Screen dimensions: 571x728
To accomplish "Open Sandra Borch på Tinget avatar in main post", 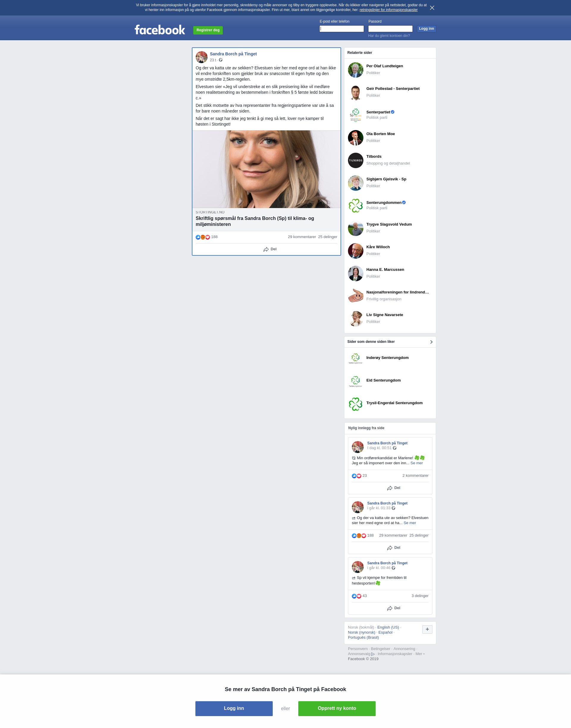I will (202, 57).
